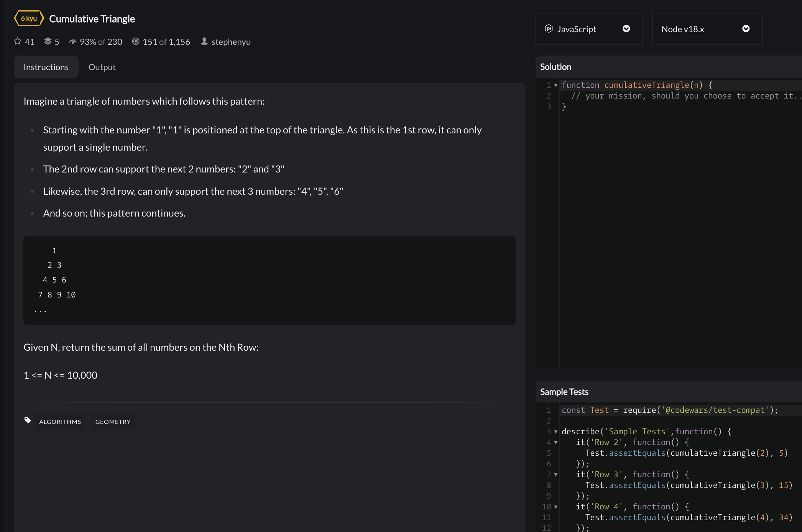This screenshot has width=802, height=532.
Task: Click the '4 5 6' triangle row
Action: click(x=54, y=280)
